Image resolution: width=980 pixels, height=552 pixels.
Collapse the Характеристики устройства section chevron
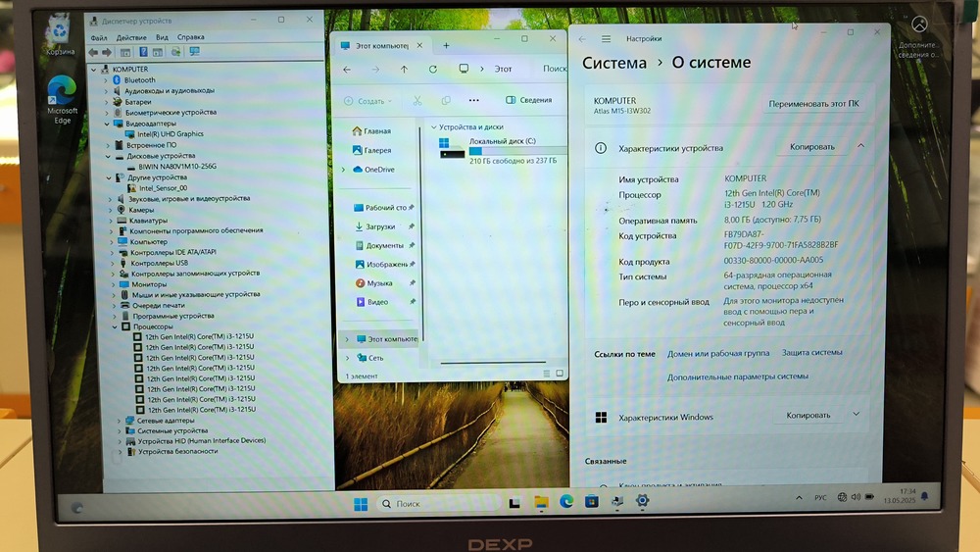[x=860, y=146]
